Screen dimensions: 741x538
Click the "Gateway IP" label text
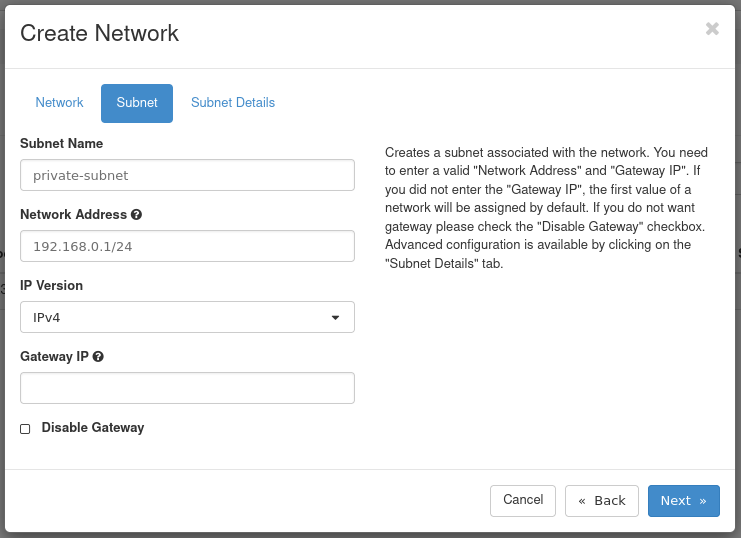click(x=54, y=357)
